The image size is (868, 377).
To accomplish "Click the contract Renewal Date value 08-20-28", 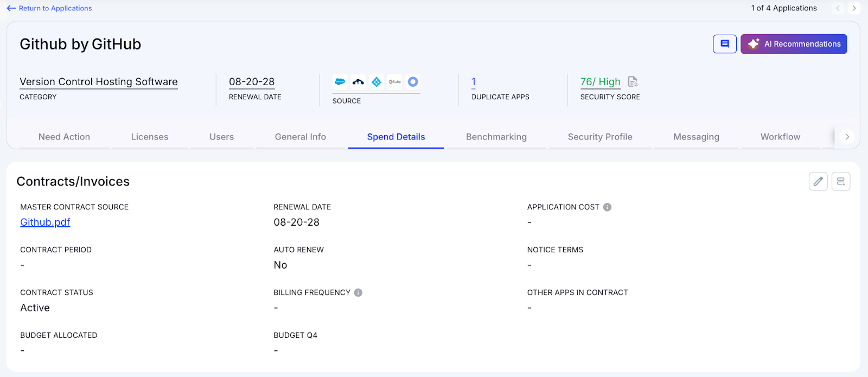I will [x=297, y=222].
